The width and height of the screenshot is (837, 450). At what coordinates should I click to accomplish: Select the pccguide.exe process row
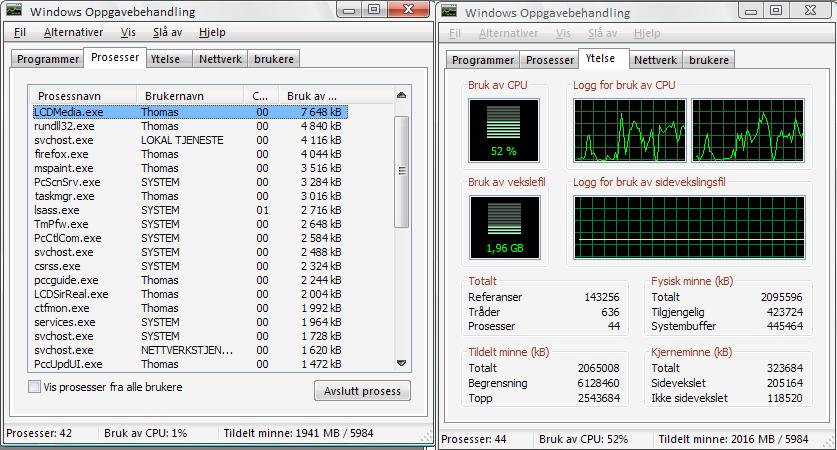[189, 280]
